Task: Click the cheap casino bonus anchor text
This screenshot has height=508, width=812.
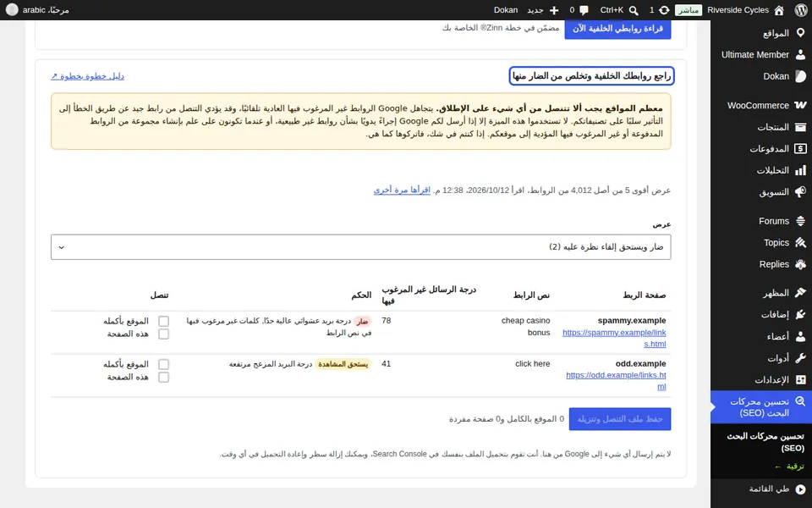Action: [525, 327]
